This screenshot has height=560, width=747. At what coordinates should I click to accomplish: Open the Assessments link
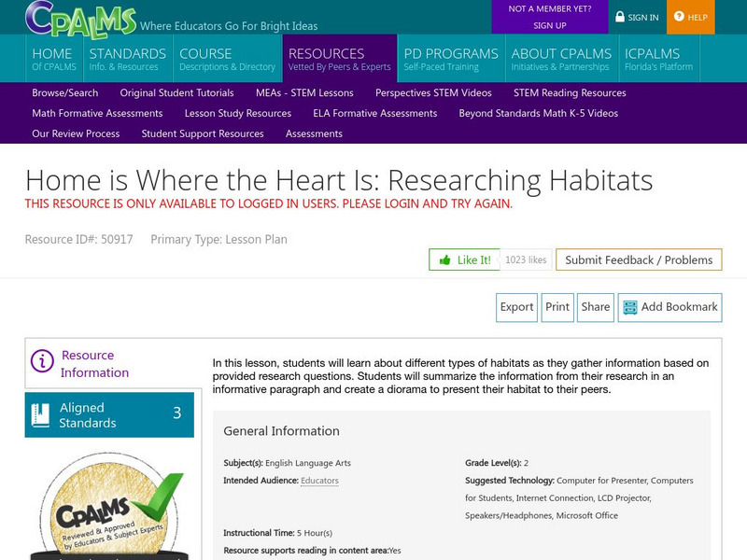[x=314, y=133]
